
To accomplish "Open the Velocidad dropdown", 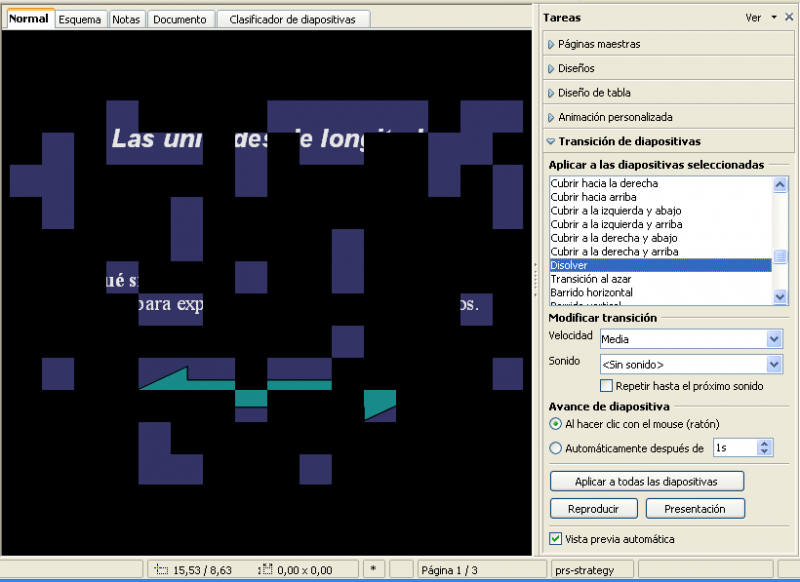I will click(774, 339).
